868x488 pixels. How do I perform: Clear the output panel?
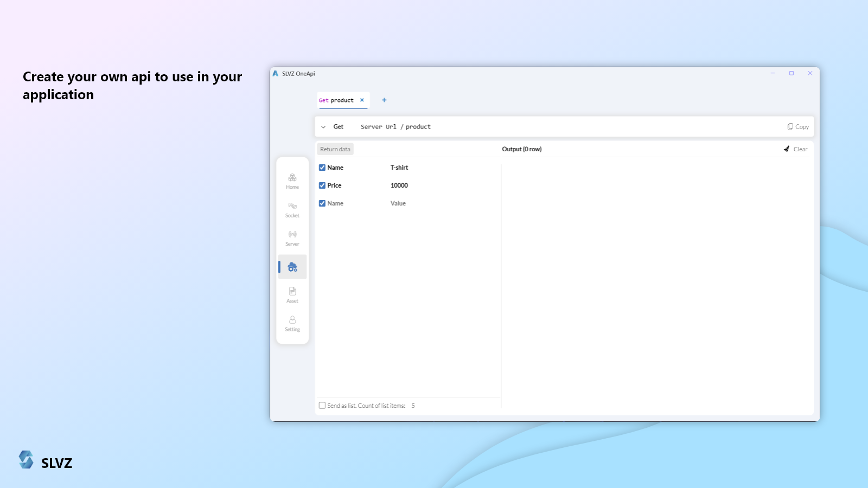796,149
